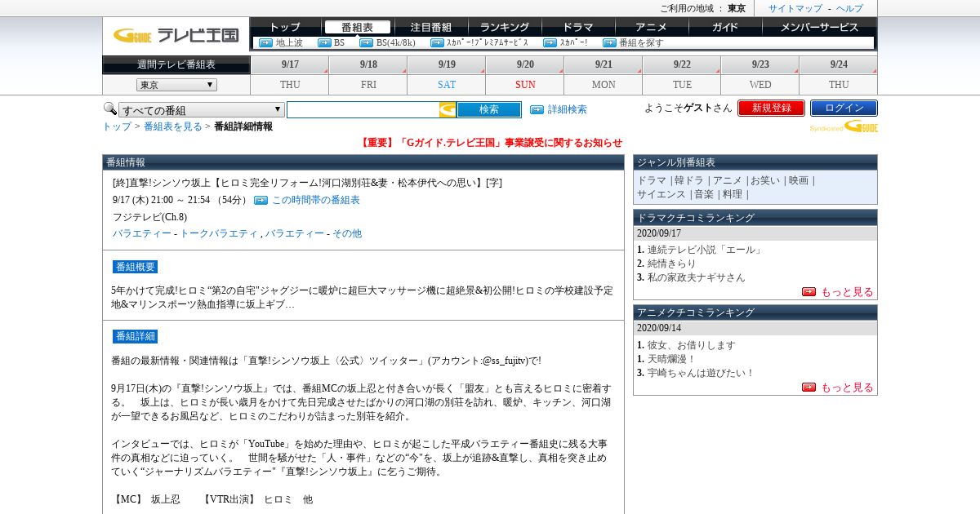Select the 番組表 navigation tab
Viewport: 980px width, 514px height.
click(x=357, y=27)
